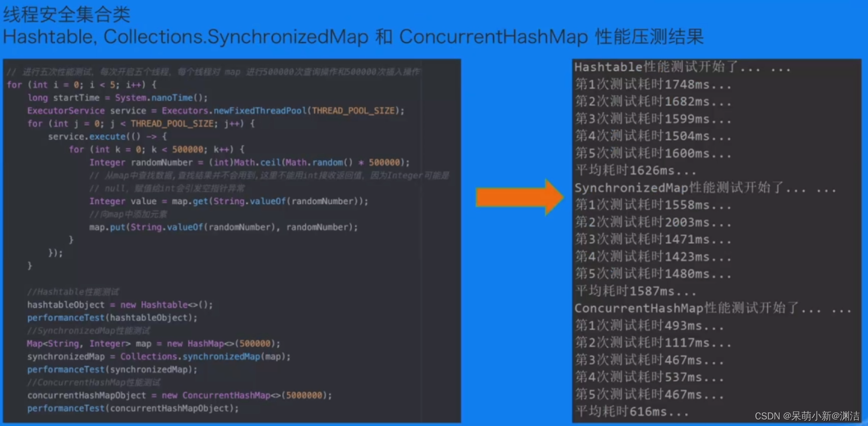Select the output '第5次测试耗时1480ms'

click(x=653, y=274)
